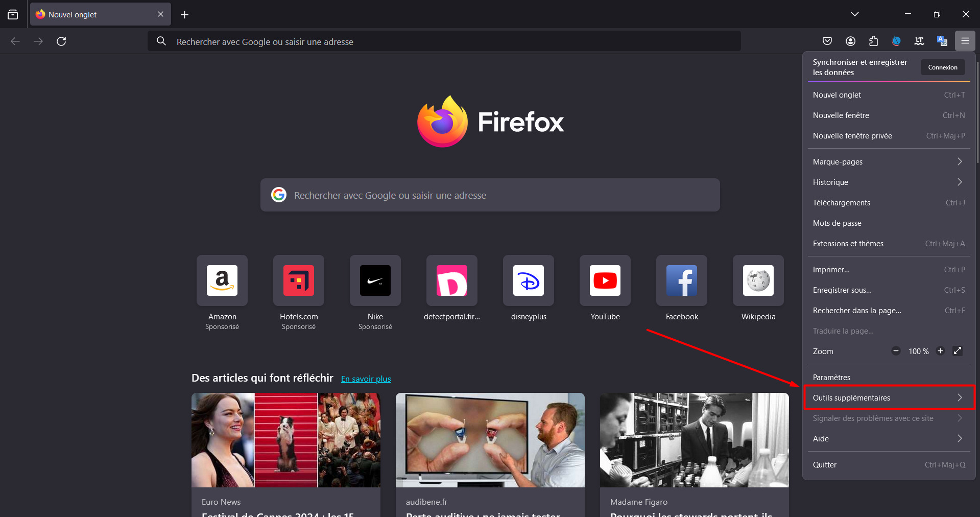980x517 pixels.
Task: Open the account profile icon
Action: pyautogui.click(x=850, y=41)
